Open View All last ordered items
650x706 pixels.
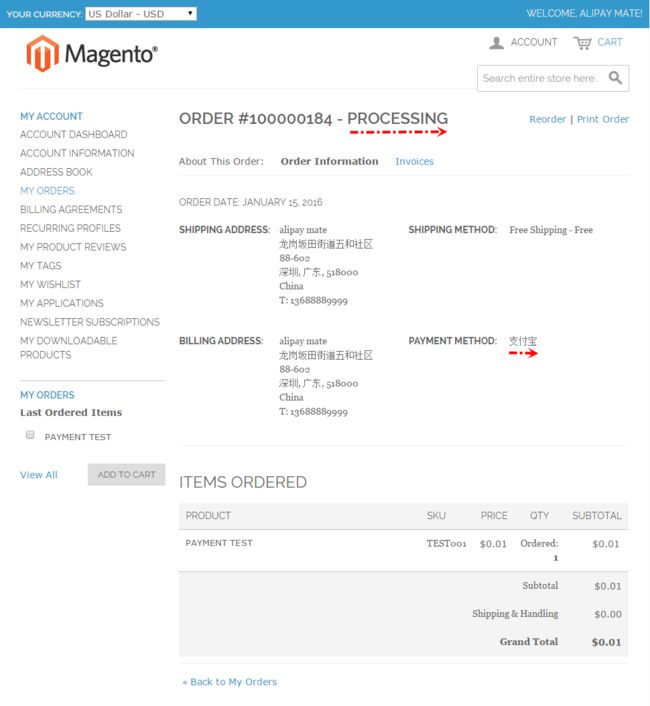click(39, 475)
